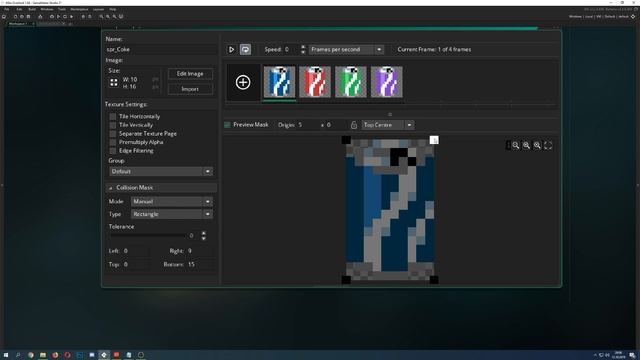Zoom out the sprite preview
The width and height of the screenshot is (640, 360).
[516, 145]
